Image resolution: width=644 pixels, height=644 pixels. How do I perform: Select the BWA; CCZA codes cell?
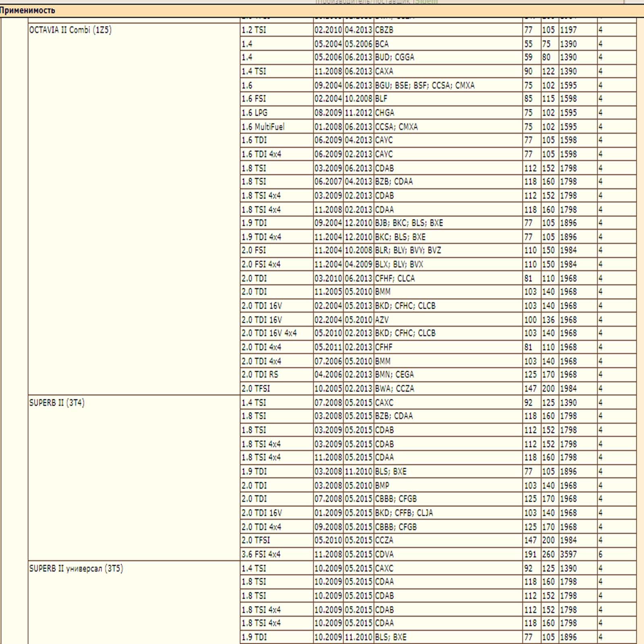pos(448,389)
